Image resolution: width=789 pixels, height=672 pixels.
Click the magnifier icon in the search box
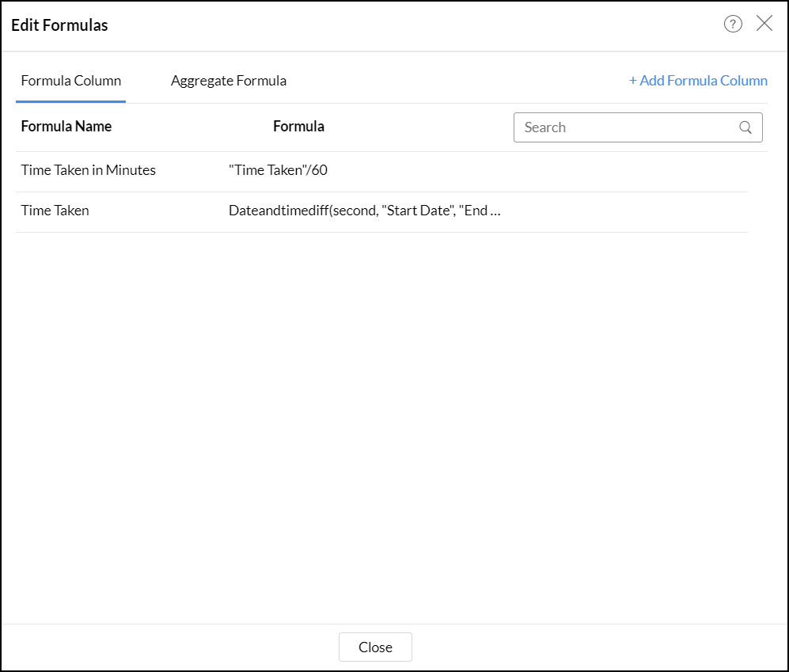pyautogui.click(x=745, y=127)
